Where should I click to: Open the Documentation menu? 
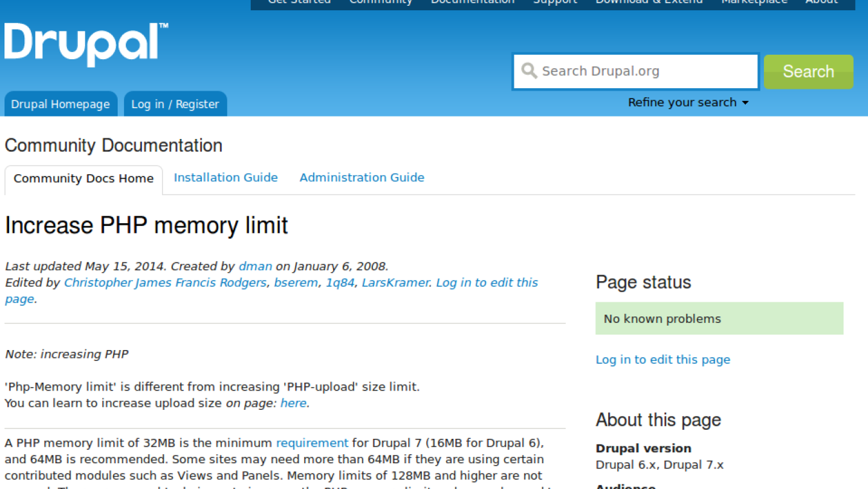point(473,3)
